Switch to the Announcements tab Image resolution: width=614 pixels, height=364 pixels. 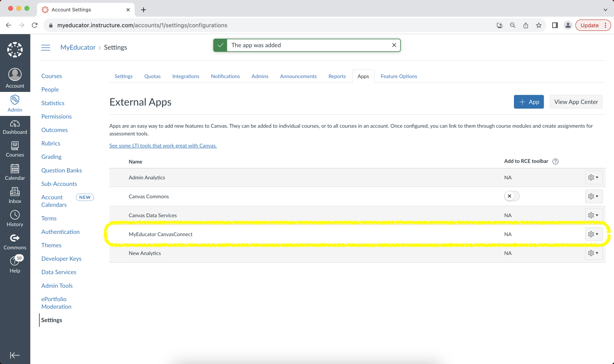[x=298, y=76]
